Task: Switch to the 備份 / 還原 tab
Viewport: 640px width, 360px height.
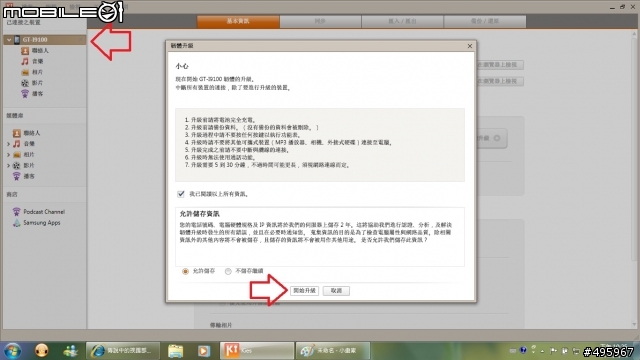Action: 485,21
